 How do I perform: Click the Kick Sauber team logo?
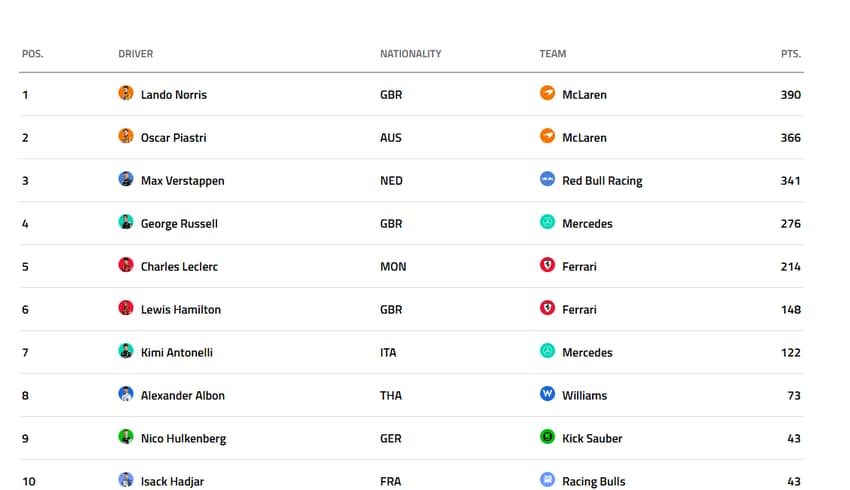point(547,438)
